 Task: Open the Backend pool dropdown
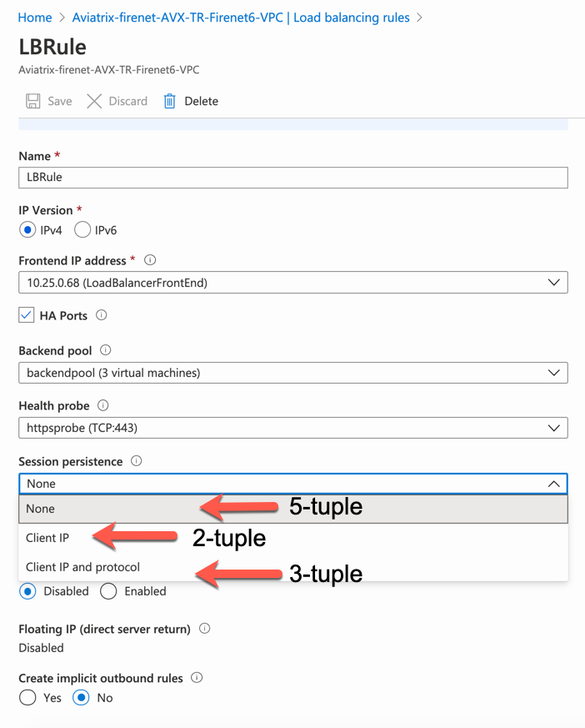pos(292,373)
